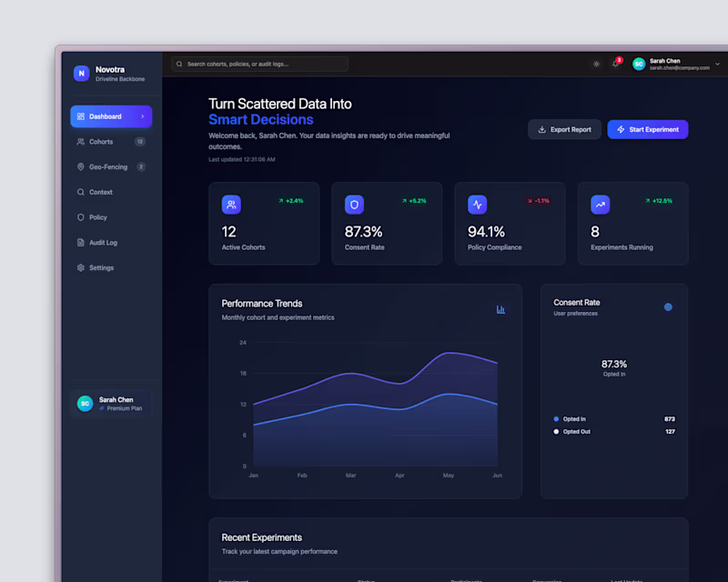Open the Audit Log page
Screen dimensions: 728x582
click(x=111, y=242)
